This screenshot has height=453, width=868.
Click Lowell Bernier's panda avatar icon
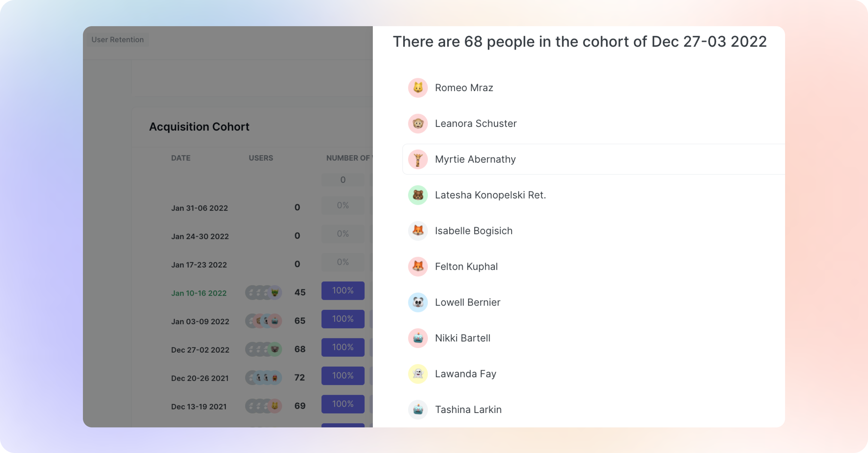pyautogui.click(x=418, y=302)
